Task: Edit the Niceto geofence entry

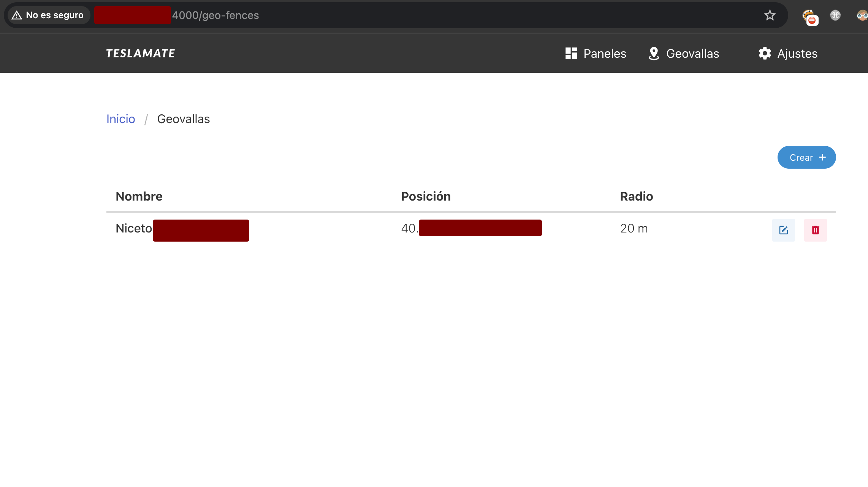Action: coord(783,230)
